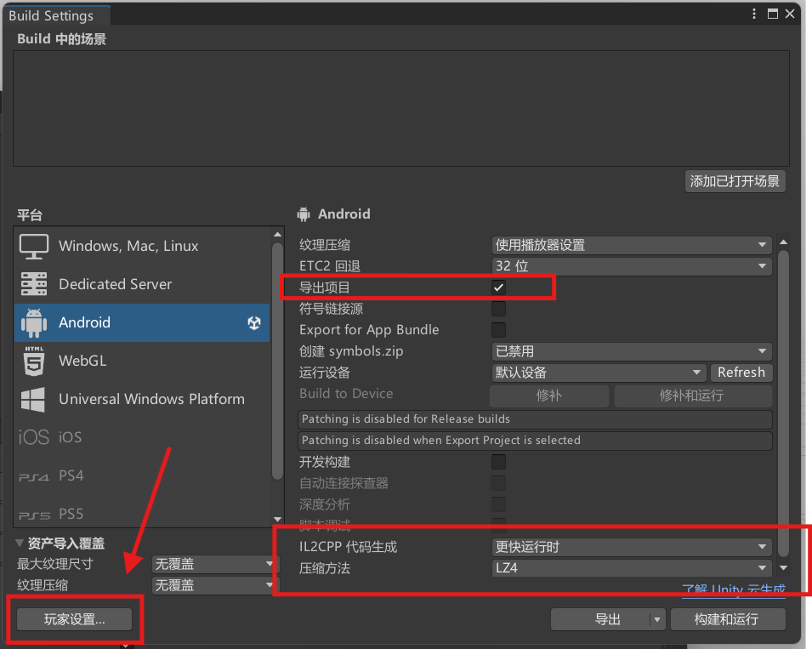The width and height of the screenshot is (812, 649).
Task: Open the 运行设备 默认设备 dropdown
Action: [598, 373]
